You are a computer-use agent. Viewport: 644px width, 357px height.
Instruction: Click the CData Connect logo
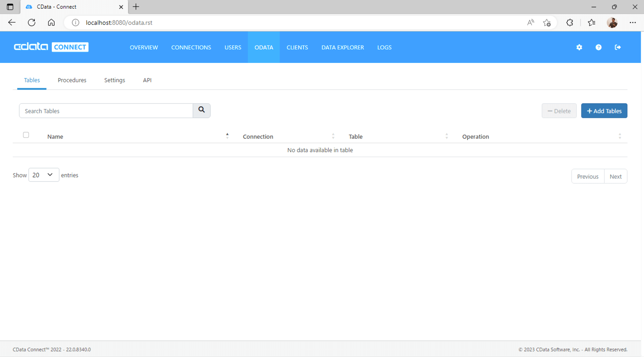[x=51, y=47]
